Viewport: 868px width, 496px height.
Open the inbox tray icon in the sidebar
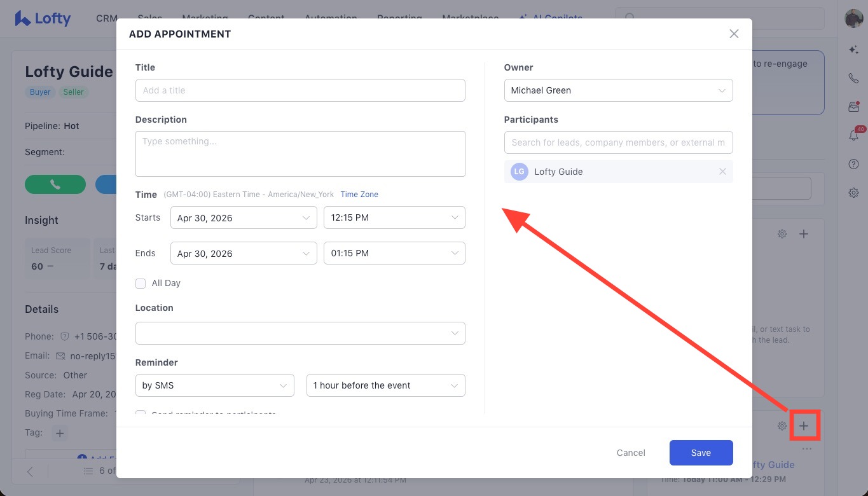pos(853,107)
